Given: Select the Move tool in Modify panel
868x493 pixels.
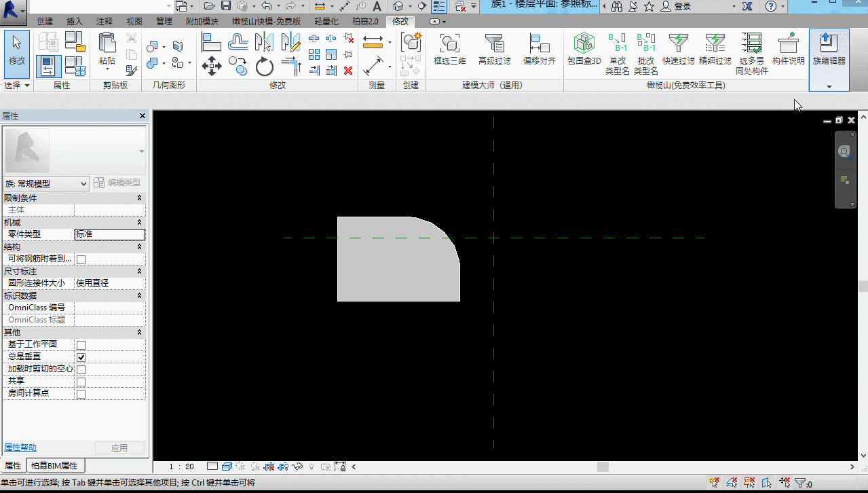Looking at the screenshot, I should point(212,66).
